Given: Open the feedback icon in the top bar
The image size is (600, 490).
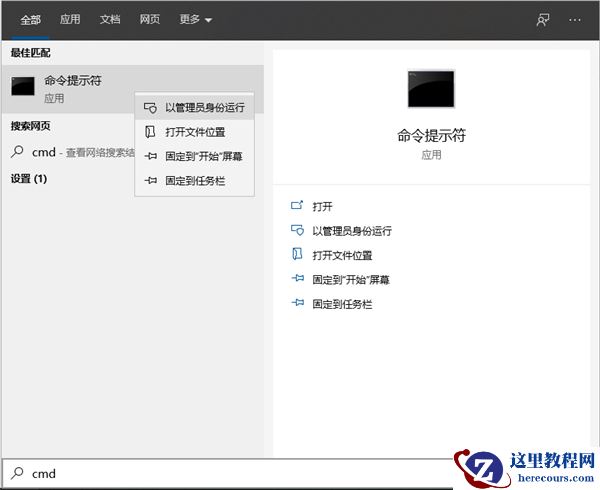Looking at the screenshot, I should pos(543,20).
